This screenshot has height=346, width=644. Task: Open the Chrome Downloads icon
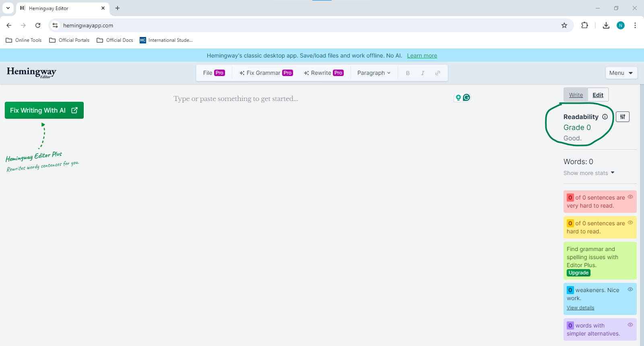tap(606, 25)
